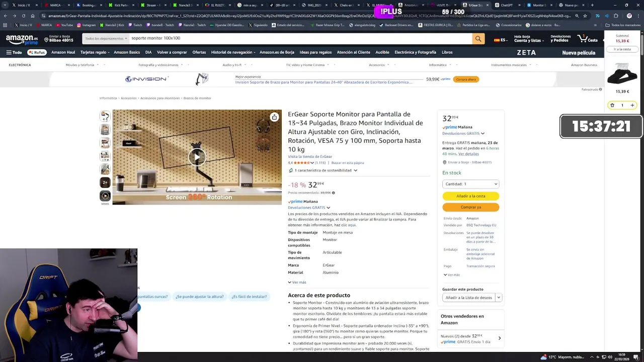
Task: Expand 1 característica de sostenibilidad
Action: 323,170
